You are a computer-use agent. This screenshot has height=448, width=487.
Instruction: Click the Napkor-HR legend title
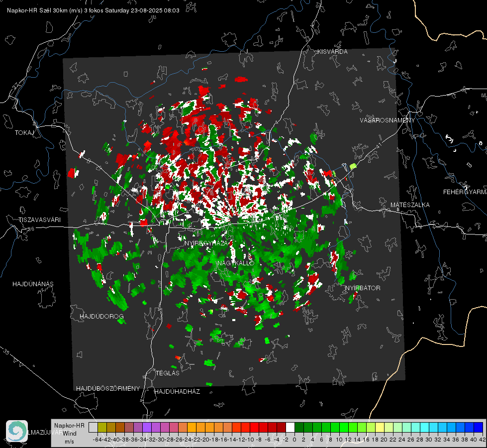coord(69,426)
